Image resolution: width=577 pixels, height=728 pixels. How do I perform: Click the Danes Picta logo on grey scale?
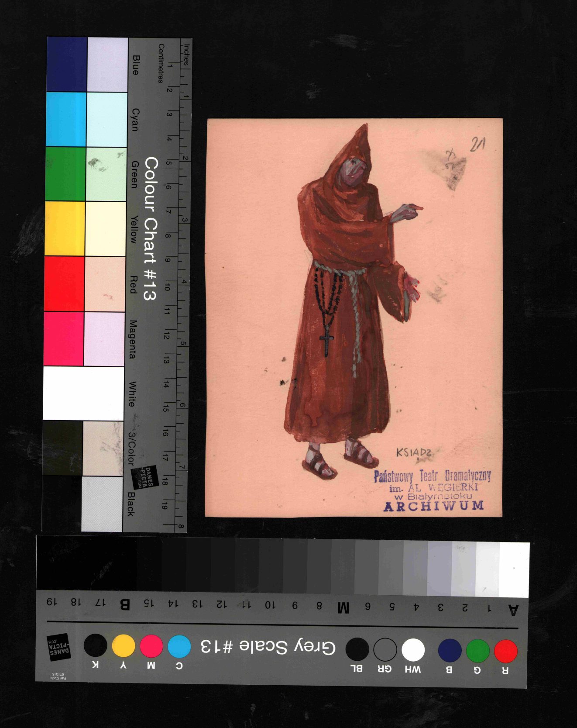58,647
